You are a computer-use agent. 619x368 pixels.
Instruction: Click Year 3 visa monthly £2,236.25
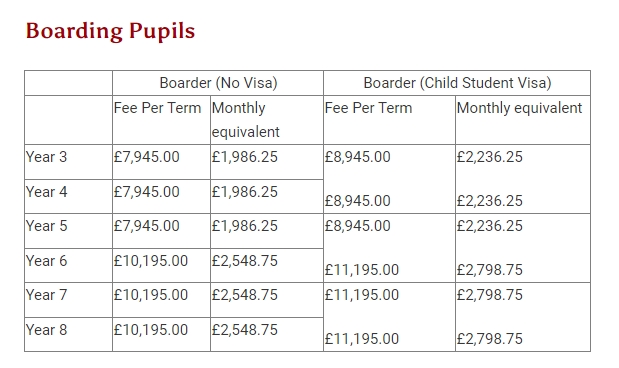490,157
